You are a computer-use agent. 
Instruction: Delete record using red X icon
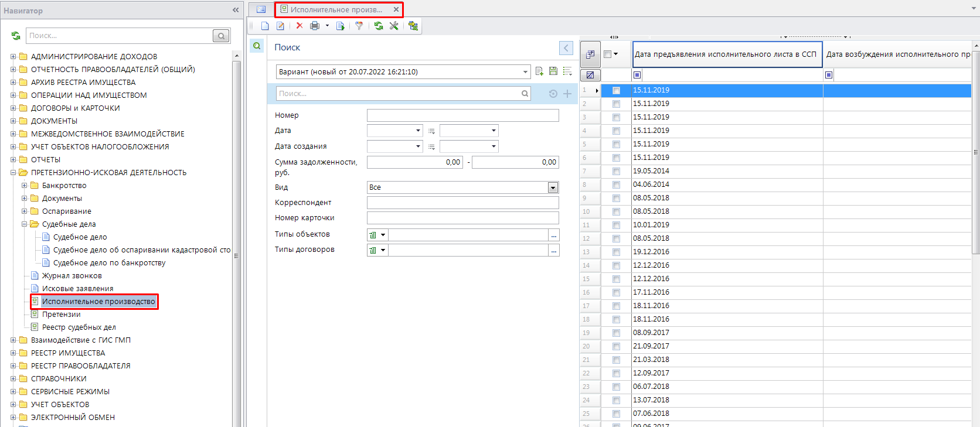pos(300,26)
